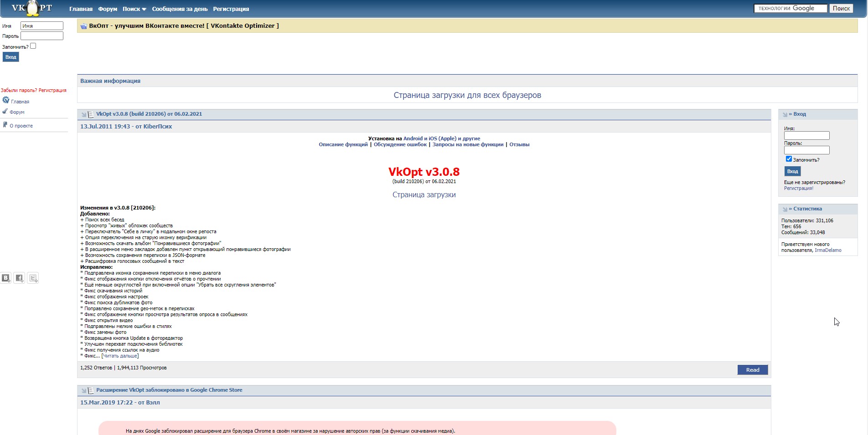The image size is (868, 435).
Task: Click the blue Вход button under the sidebar login
Action: pyautogui.click(x=11, y=57)
